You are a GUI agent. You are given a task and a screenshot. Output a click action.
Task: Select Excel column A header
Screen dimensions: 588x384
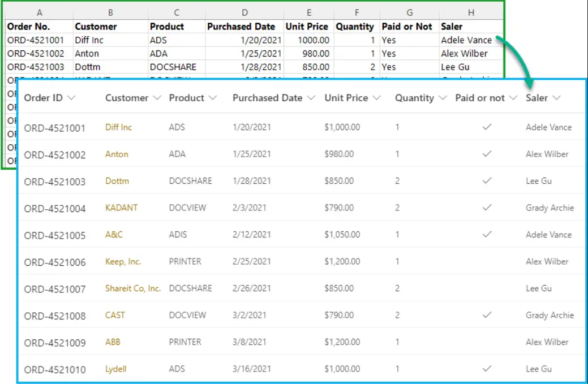(x=40, y=12)
